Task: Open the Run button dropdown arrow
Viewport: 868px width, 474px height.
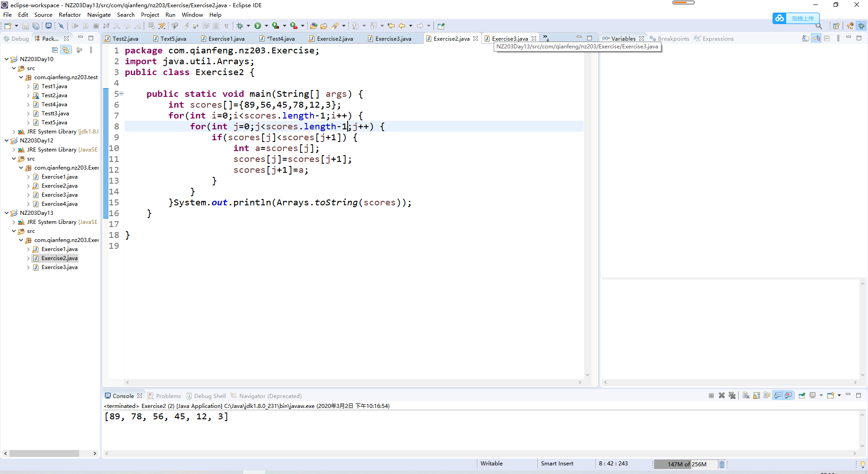Action: (x=266, y=26)
